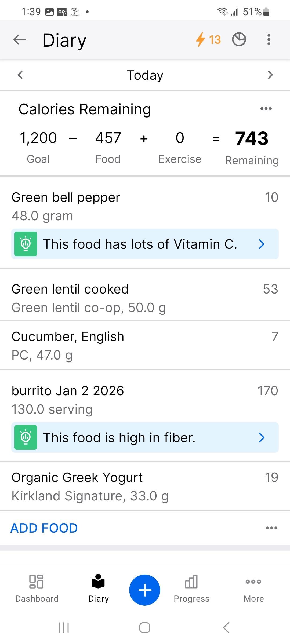Go to the previous day
The image size is (290, 644).
[x=20, y=75]
